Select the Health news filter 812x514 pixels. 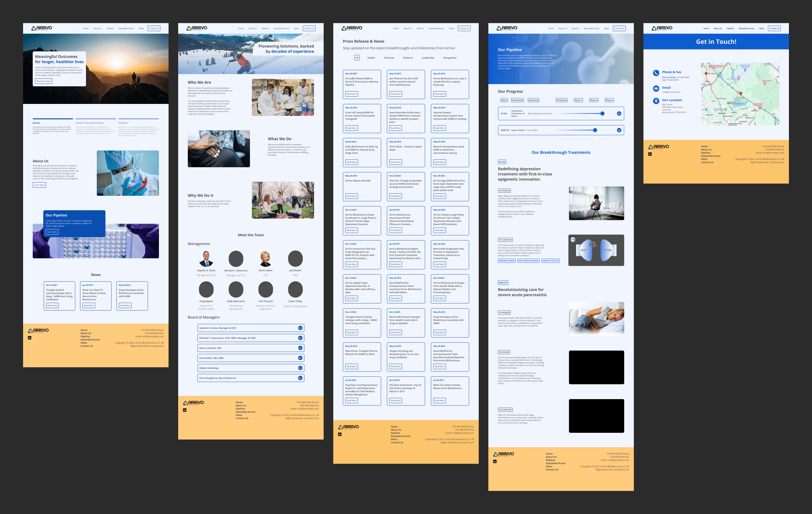371,58
